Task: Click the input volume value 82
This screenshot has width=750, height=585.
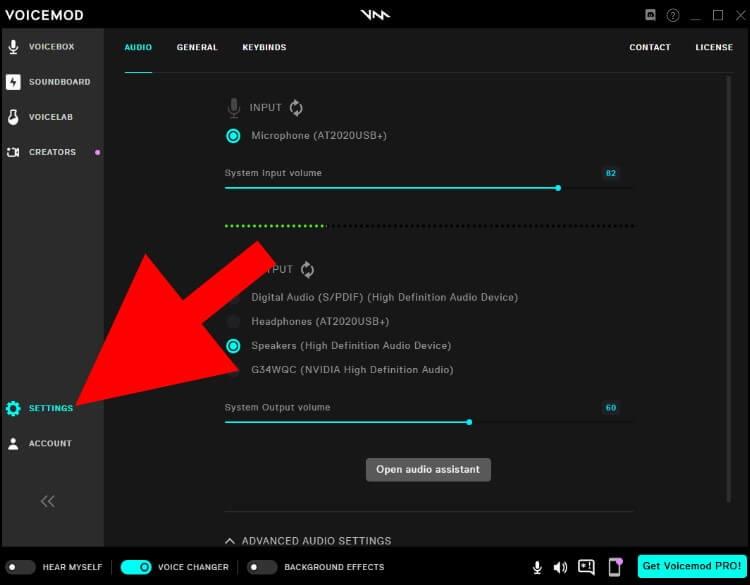Action: pyautogui.click(x=611, y=173)
